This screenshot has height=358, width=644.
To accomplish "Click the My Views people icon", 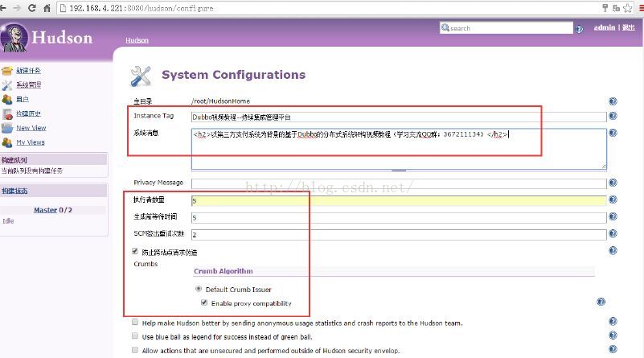I will click(x=7, y=142).
